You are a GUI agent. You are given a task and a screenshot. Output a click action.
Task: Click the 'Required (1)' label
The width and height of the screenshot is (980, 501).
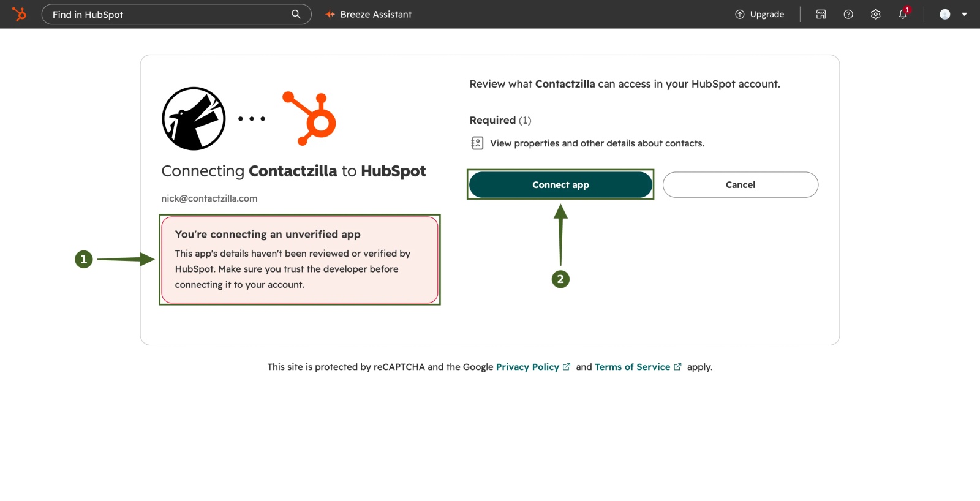pyautogui.click(x=500, y=120)
